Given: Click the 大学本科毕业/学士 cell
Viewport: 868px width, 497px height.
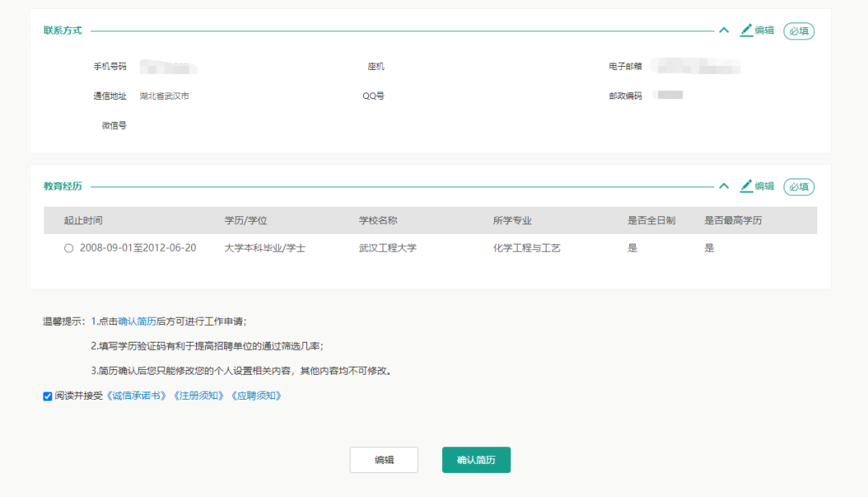Looking at the screenshot, I should coord(264,249).
